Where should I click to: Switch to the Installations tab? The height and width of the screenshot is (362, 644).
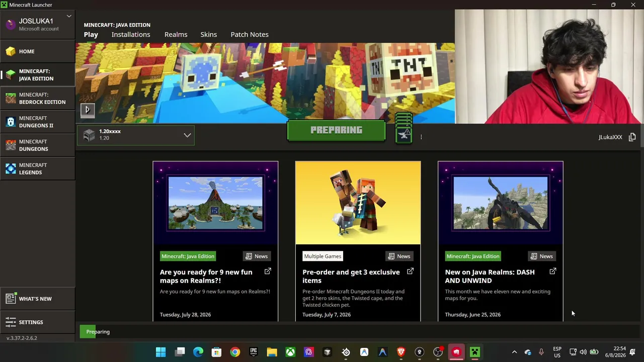pos(131,35)
